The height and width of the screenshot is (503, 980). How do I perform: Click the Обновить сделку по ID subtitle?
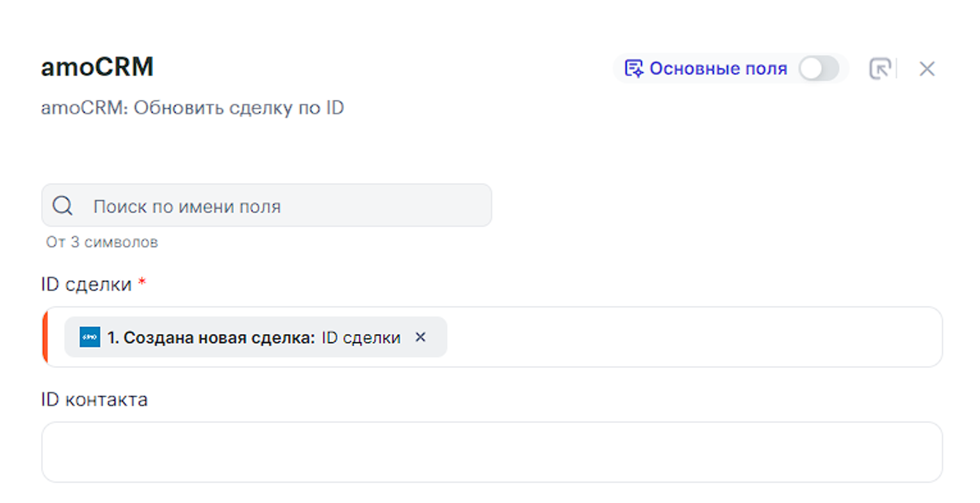pyautogui.click(x=192, y=108)
